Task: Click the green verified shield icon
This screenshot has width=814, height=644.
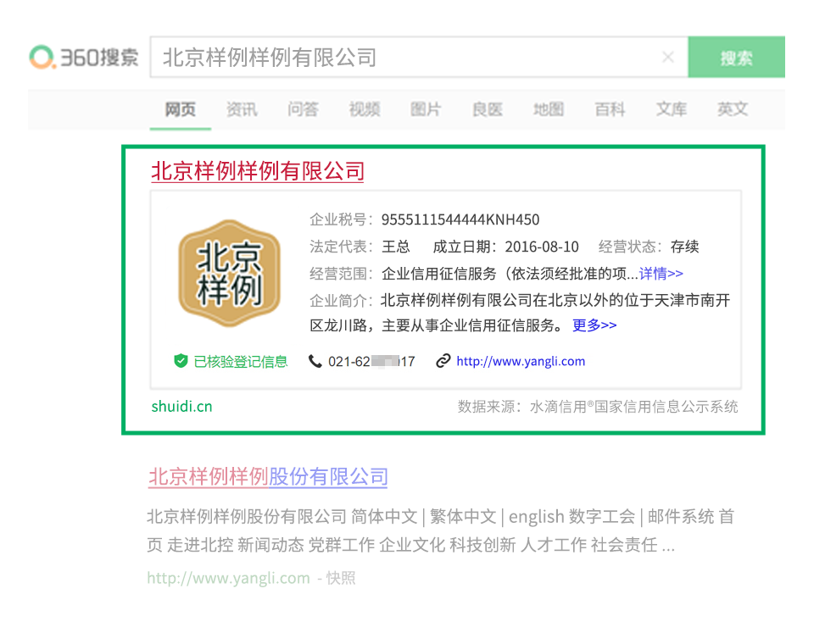Action: click(181, 361)
